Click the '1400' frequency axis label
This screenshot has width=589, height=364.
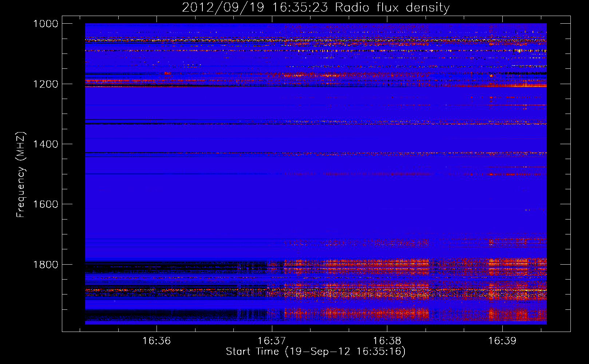click(x=46, y=144)
